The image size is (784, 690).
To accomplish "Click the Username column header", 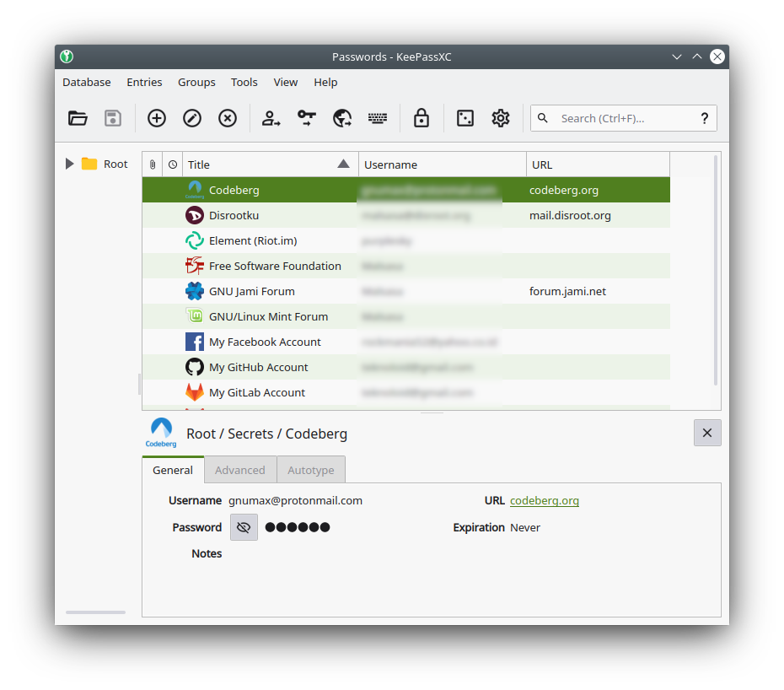I will pos(443,164).
